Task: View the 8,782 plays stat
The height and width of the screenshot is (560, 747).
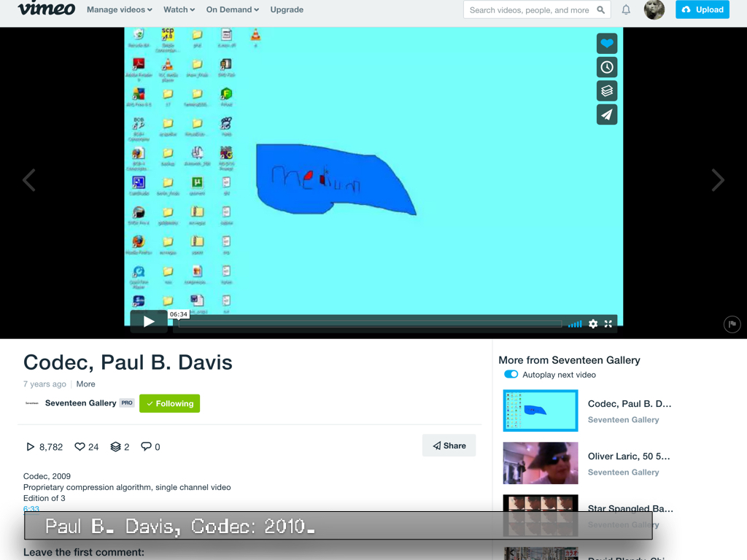Action: tap(44, 447)
